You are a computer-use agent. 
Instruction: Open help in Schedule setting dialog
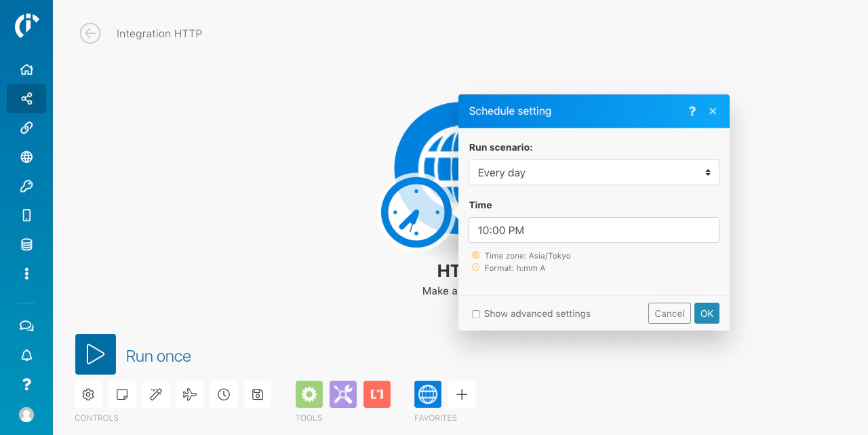692,111
